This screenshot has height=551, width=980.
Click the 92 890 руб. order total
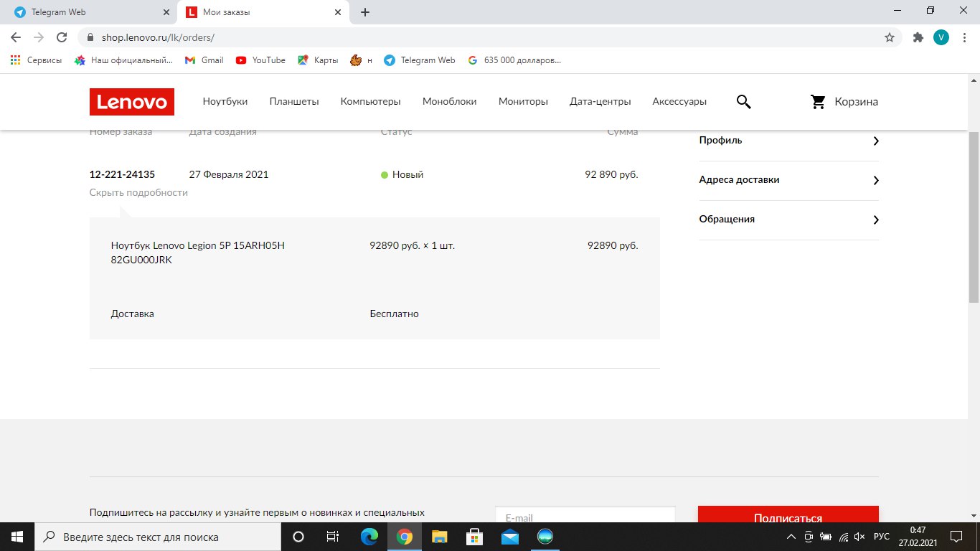(611, 174)
